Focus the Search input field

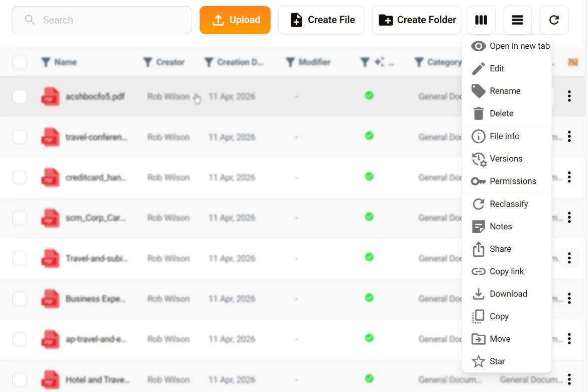click(x=101, y=20)
